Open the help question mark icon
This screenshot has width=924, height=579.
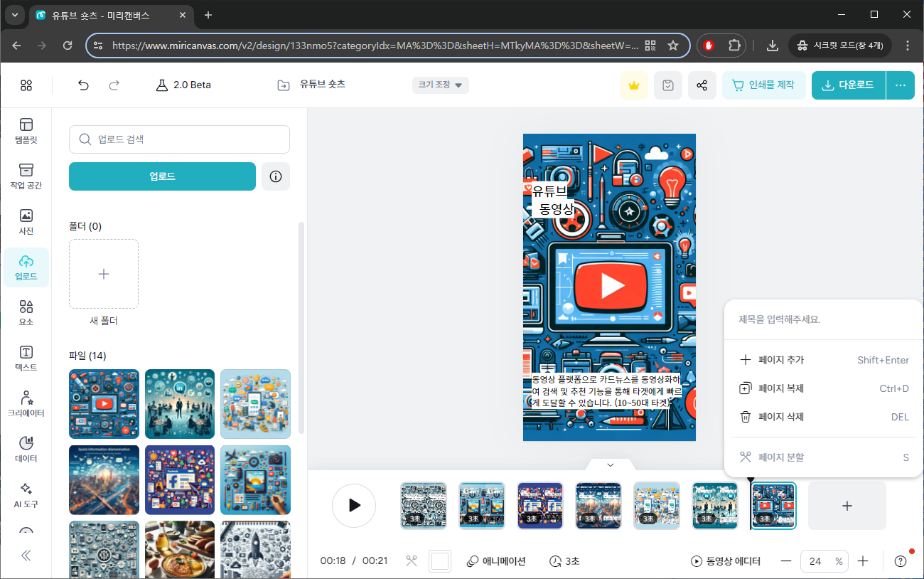(901, 561)
